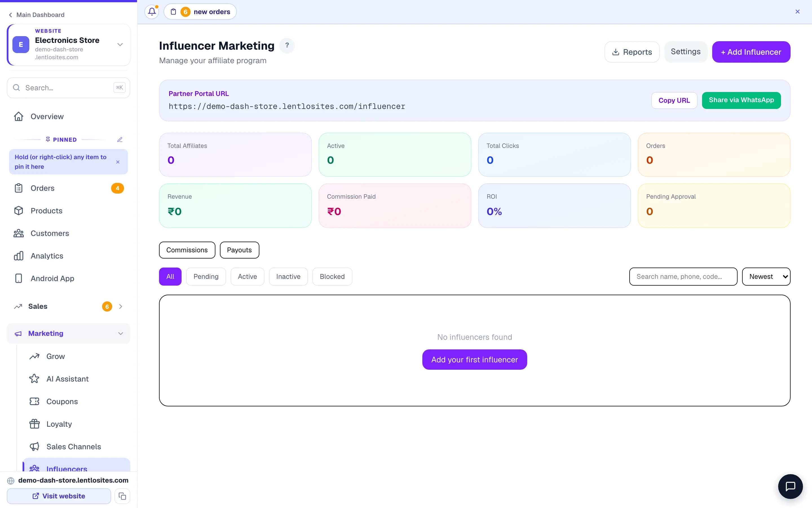Copy site URL using the copy icon
This screenshot has height=508, width=812.
(122, 496)
